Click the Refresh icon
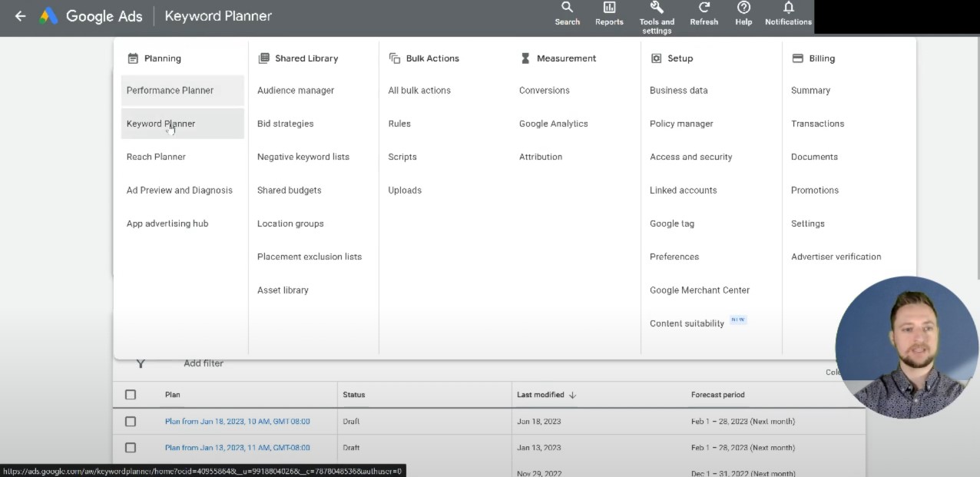Viewport: 980px width, 477px height. coord(704,8)
